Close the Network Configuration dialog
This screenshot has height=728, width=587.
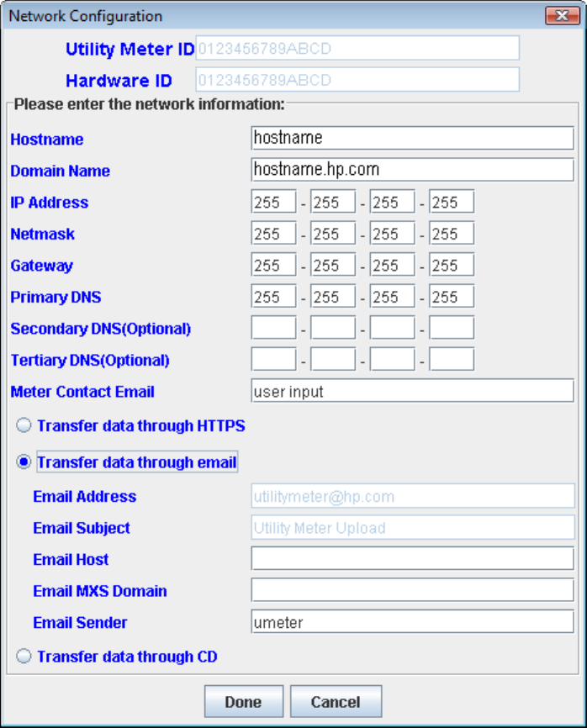pos(563,16)
